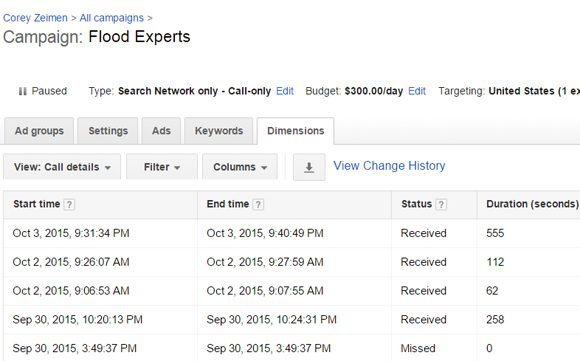
Task: Open the Columns dropdown menu
Action: pyautogui.click(x=240, y=167)
